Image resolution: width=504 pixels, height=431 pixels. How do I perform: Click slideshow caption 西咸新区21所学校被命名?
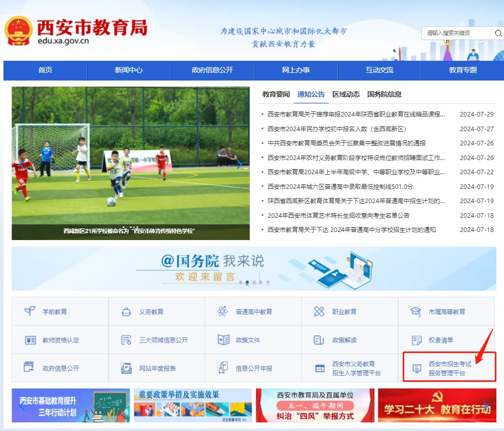pyautogui.click(x=129, y=231)
